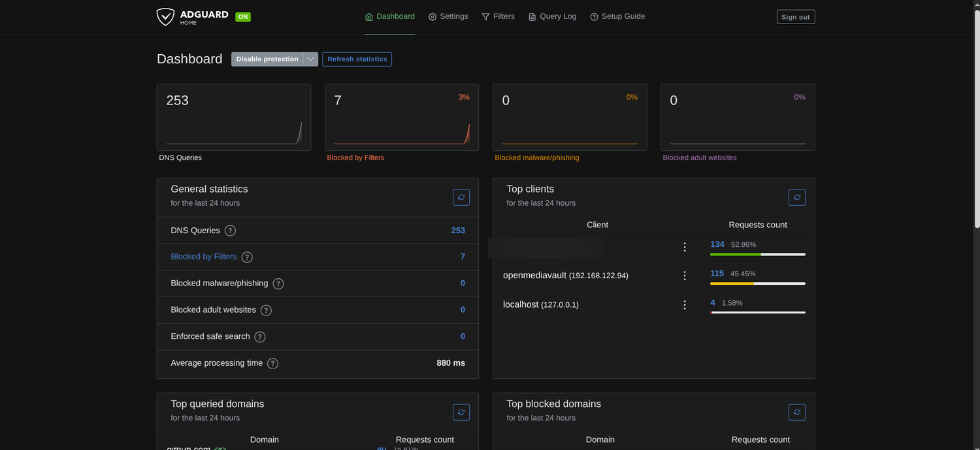The height and width of the screenshot is (450, 980).
Task: Click the Blocked by Filters row link
Action: click(x=204, y=257)
